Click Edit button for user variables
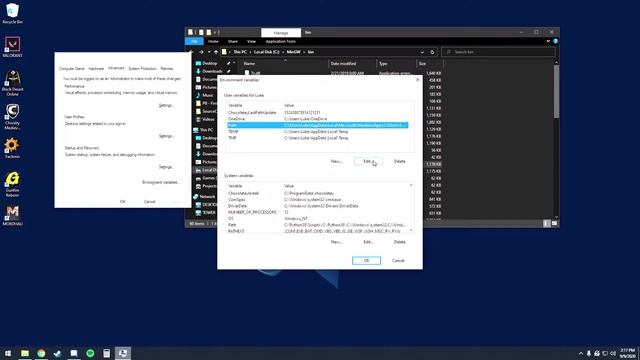Viewport: 640px width, 360px height. pyautogui.click(x=368, y=162)
